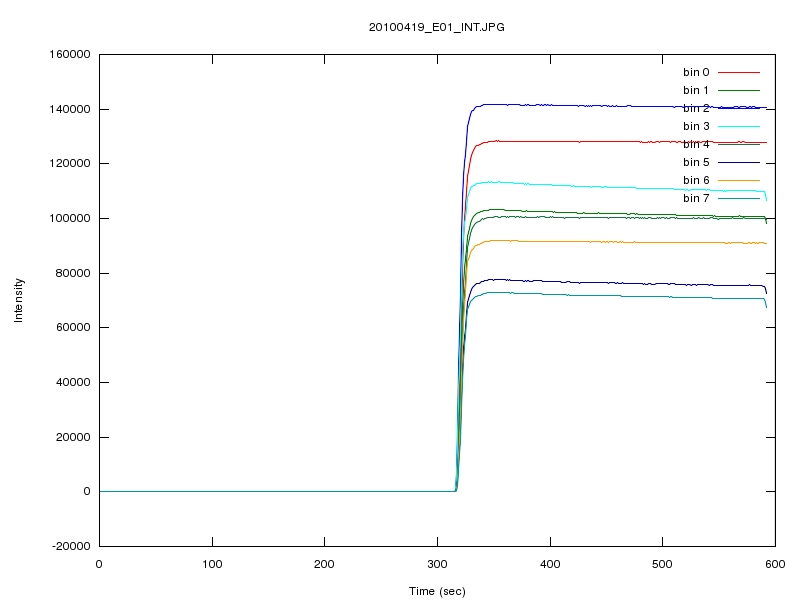Click the 120000 y-axis tick label
The image size is (800, 600).
(70, 163)
